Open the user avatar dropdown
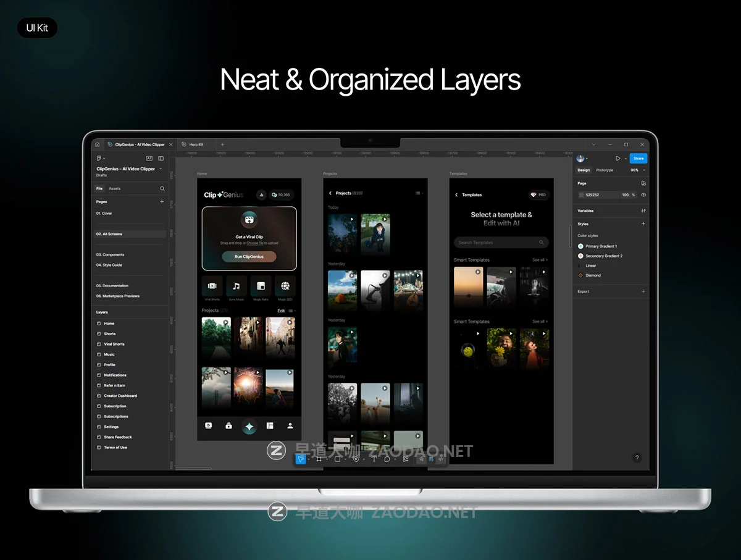 click(582, 159)
